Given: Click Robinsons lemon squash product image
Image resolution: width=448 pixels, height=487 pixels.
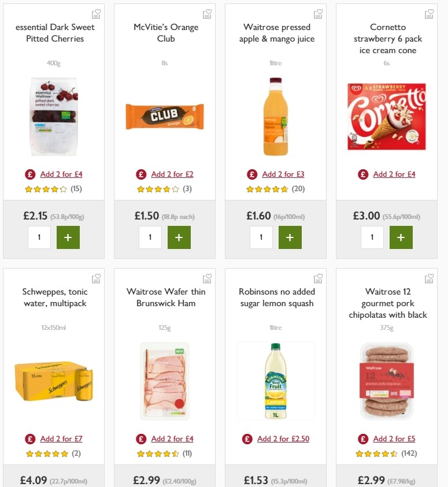Looking at the screenshot, I should [x=276, y=381].
